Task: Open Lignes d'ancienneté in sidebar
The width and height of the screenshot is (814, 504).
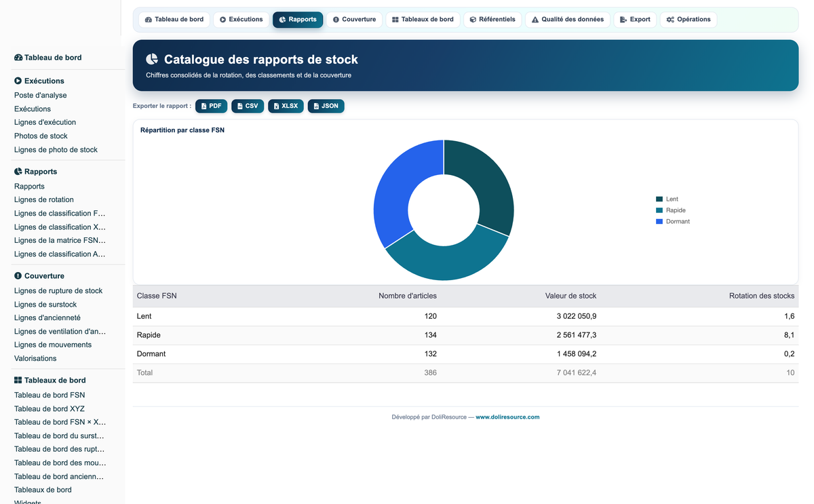Action: point(47,318)
